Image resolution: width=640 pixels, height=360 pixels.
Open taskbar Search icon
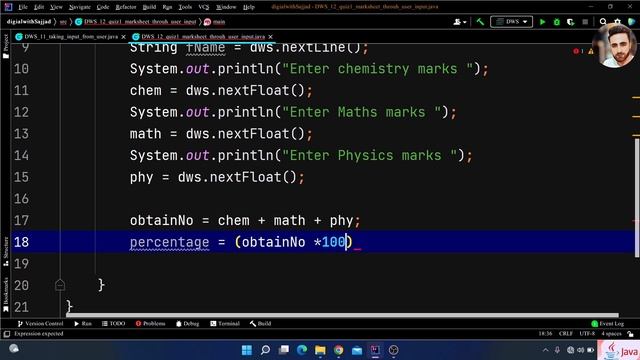(265, 350)
